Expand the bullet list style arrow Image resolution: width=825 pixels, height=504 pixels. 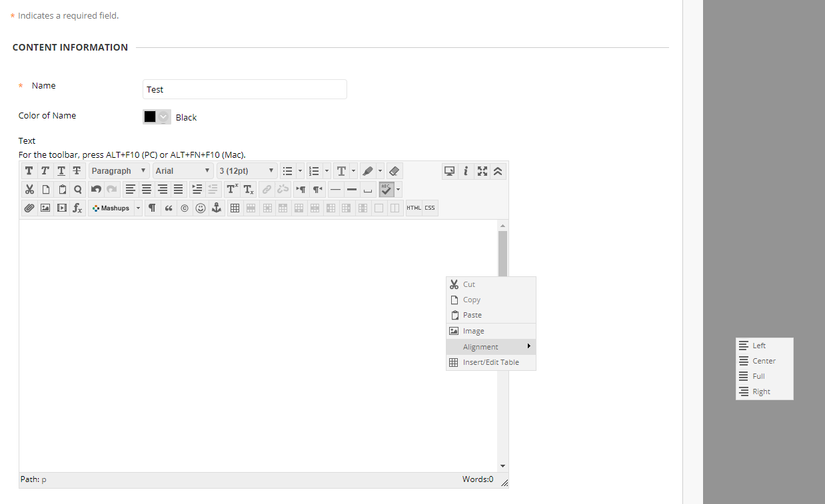click(x=301, y=171)
